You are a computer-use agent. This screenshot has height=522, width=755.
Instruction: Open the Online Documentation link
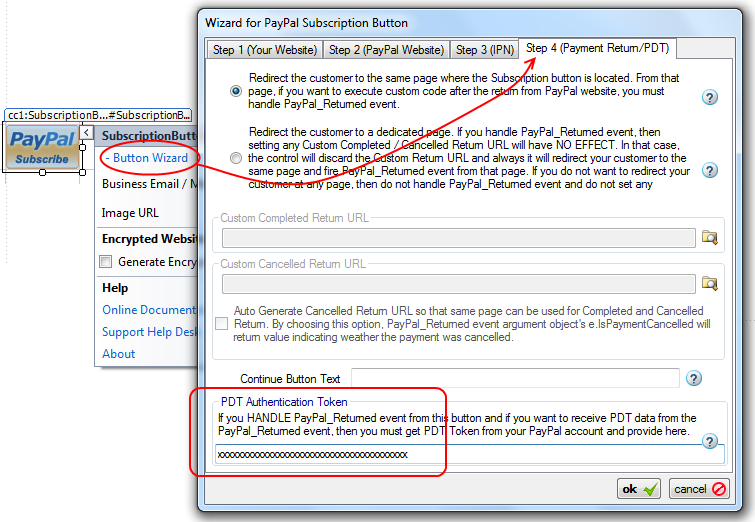tap(150, 310)
